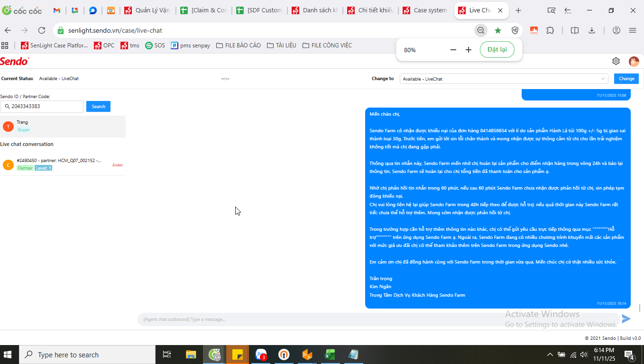This screenshot has width=644, height=364.
Task: Switch to Chi tiết khiếu tab
Action: pos(371,10)
